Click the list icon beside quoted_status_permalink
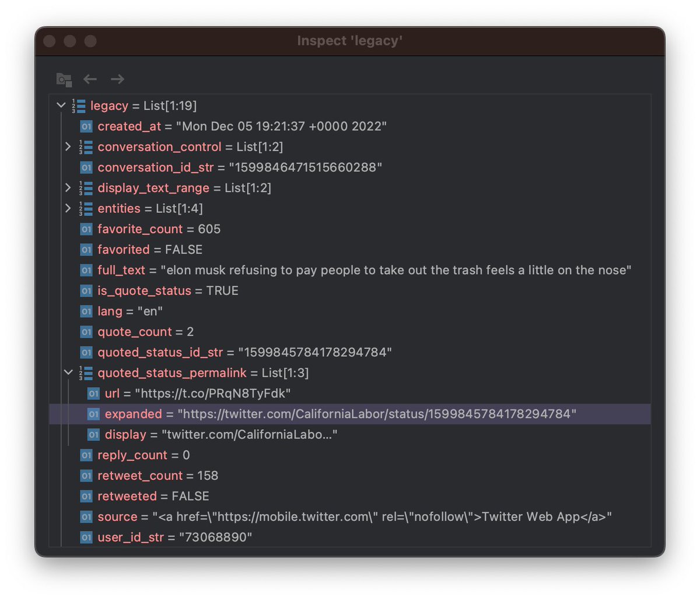Image resolution: width=700 pixels, height=600 pixels. [x=86, y=373]
